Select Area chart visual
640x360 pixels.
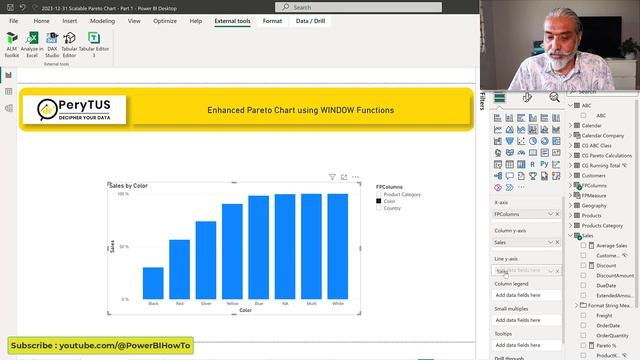click(x=509, y=129)
